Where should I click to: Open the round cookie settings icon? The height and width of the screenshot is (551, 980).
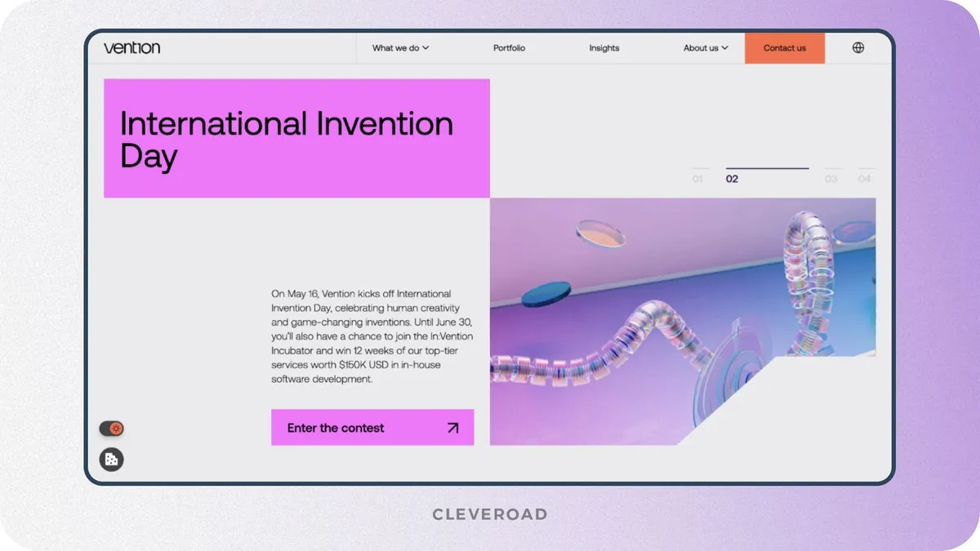[x=111, y=460]
